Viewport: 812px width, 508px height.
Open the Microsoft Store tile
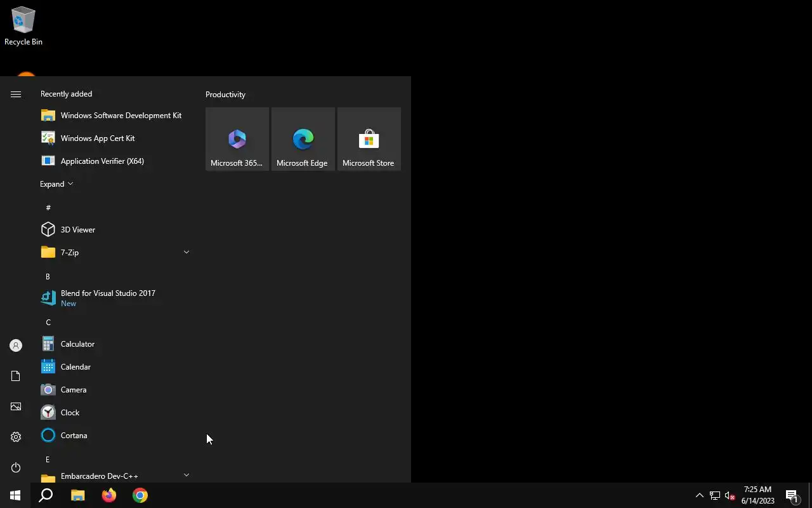[x=369, y=139]
